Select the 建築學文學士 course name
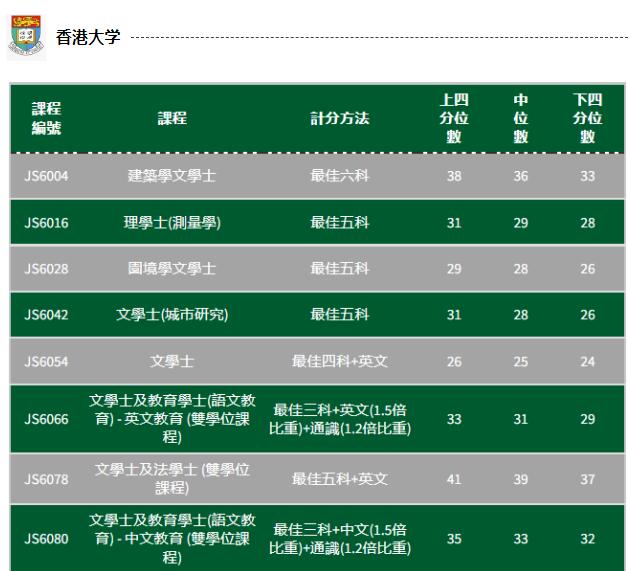 click(172, 175)
